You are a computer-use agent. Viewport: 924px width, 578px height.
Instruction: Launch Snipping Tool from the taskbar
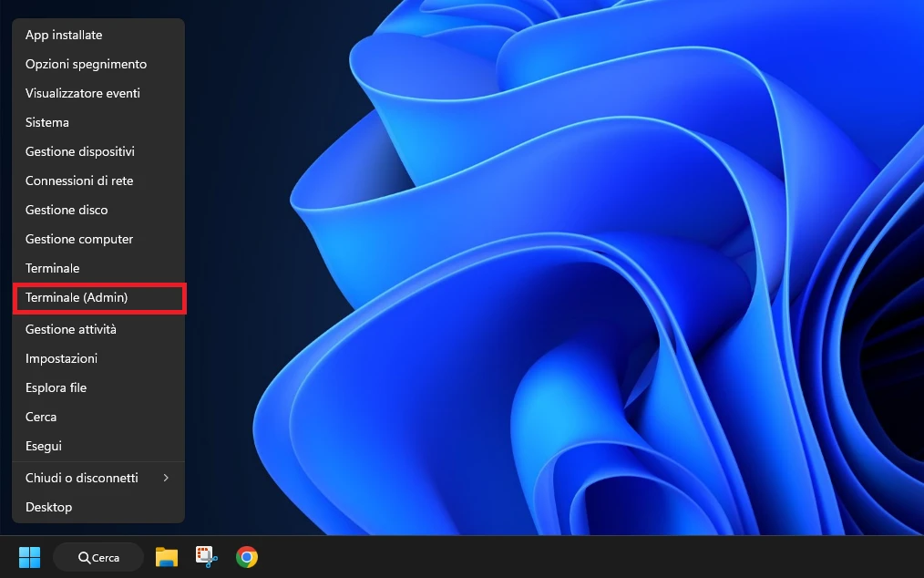(206, 557)
